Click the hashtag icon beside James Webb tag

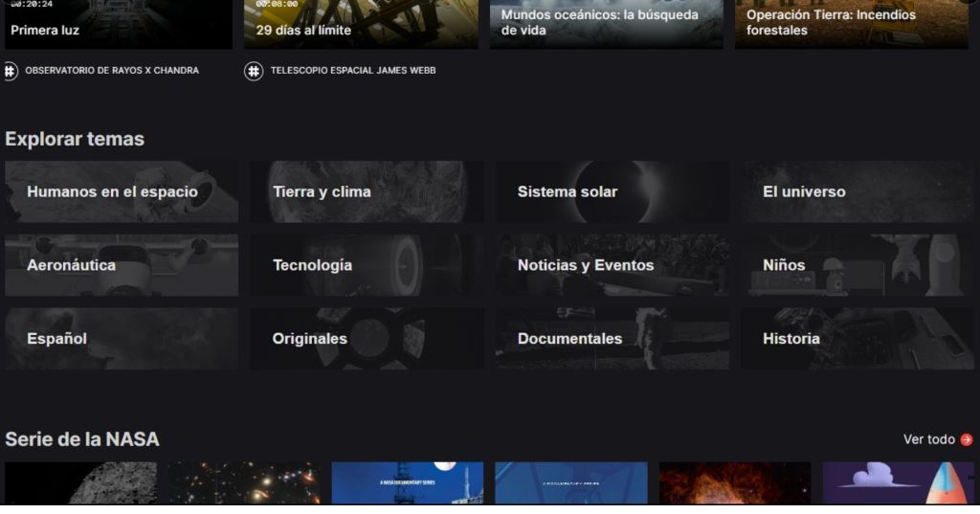(253, 71)
